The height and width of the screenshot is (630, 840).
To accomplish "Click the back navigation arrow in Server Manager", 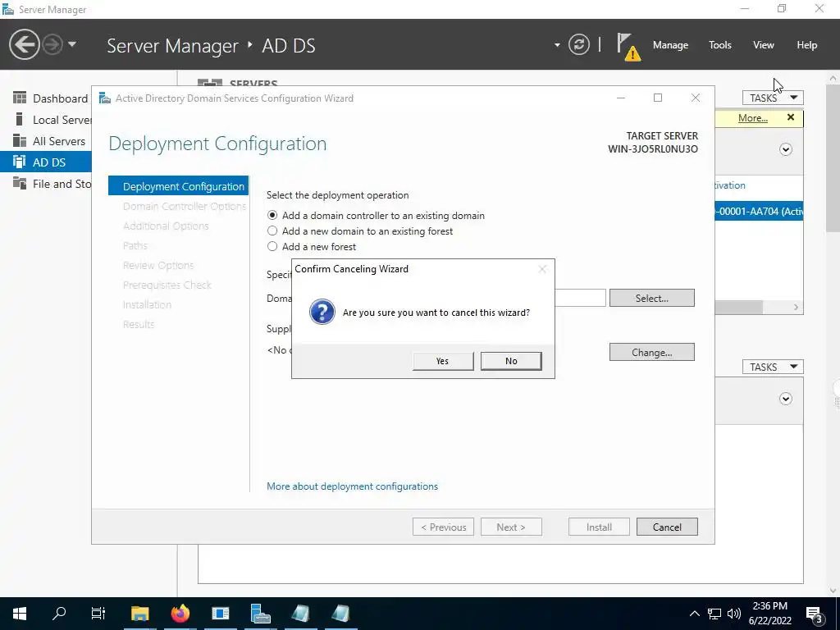I will 24,44.
